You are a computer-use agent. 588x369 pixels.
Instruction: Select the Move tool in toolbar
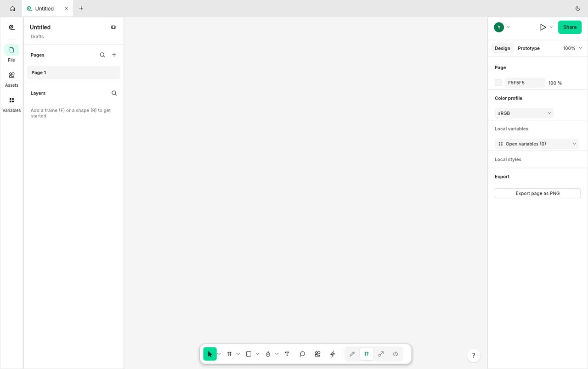pyautogui.click(x=209, y=354)
